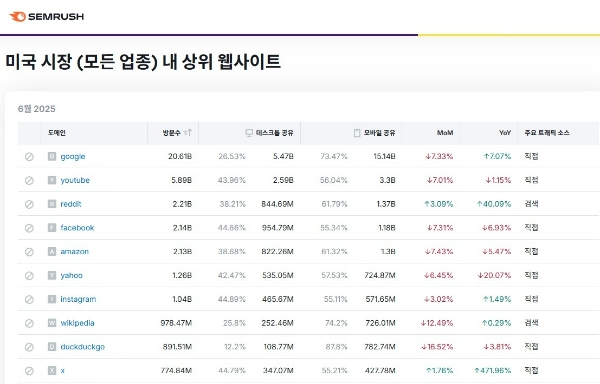Click google YoY value 7.07%

497,156
